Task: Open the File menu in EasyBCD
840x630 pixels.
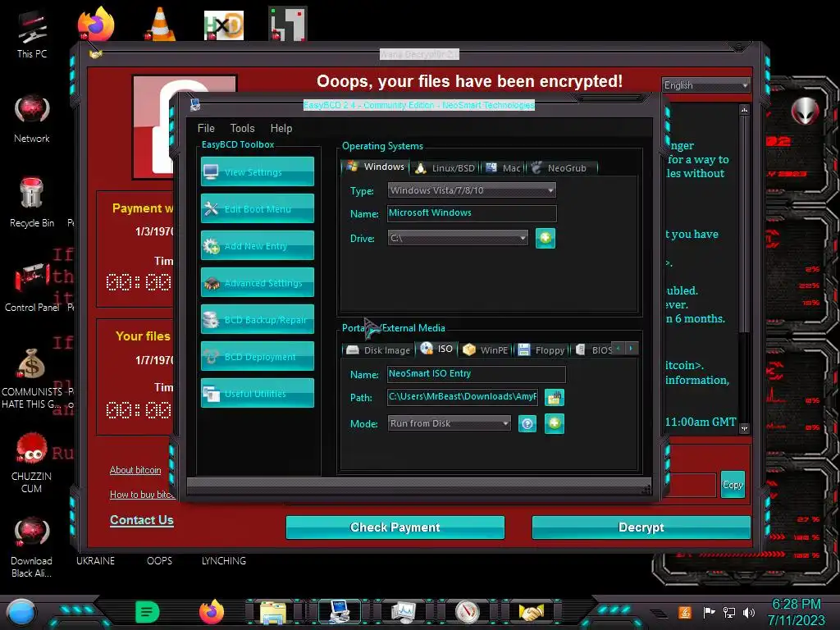Action: pyautogui.click(x=206, y=128)
